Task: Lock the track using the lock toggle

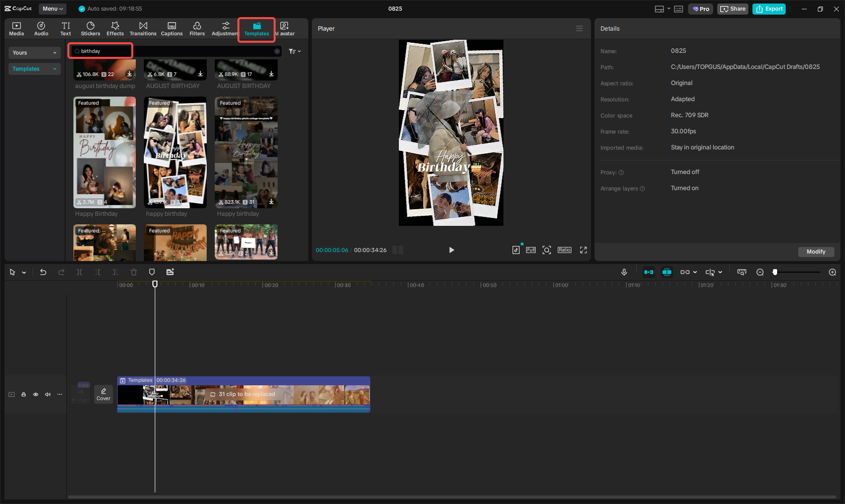Action: point(23,394)
